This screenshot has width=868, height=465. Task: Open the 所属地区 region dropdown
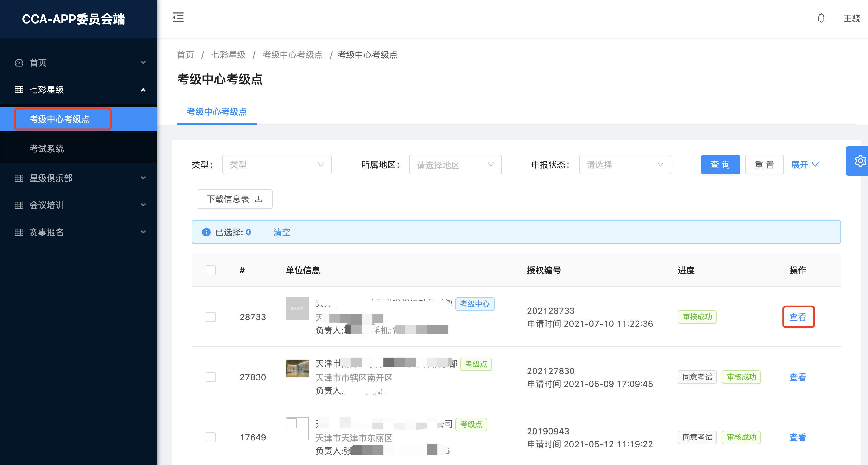pyautogui.click(x=455, y=165)
